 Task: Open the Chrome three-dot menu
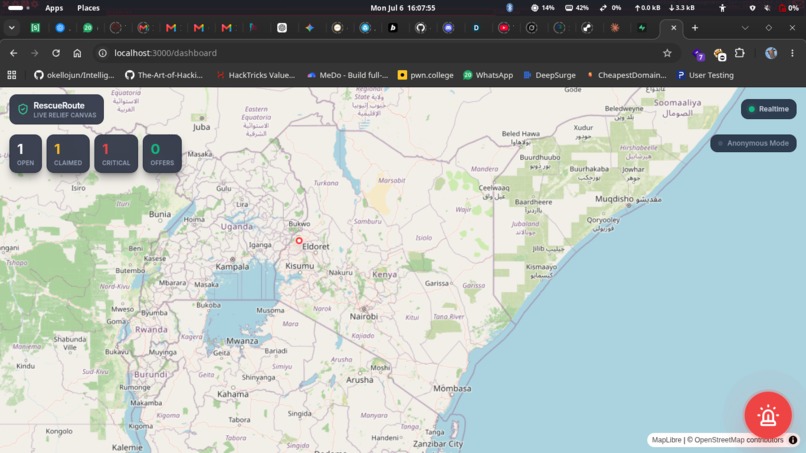(x=792, y=53)
